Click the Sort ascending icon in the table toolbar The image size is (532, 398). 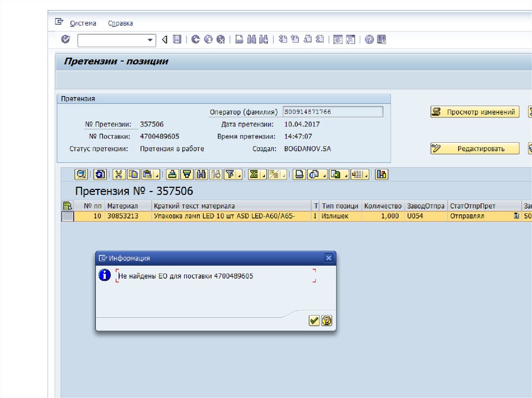[172, 175]
